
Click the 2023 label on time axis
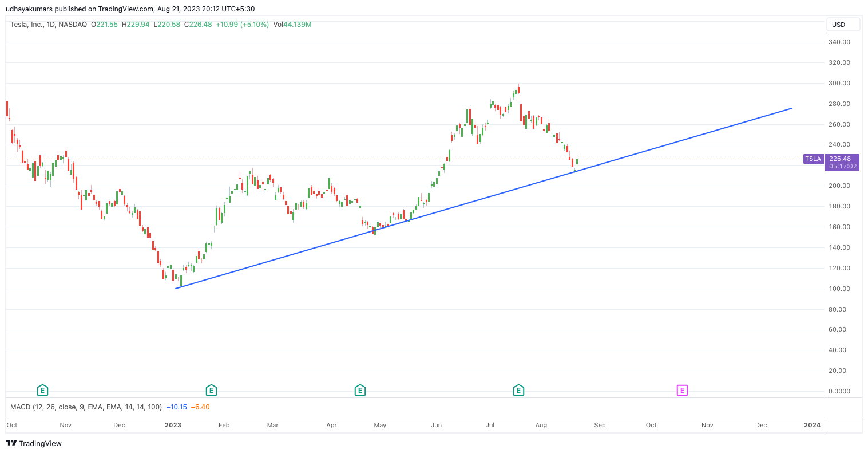click(173, 425)
